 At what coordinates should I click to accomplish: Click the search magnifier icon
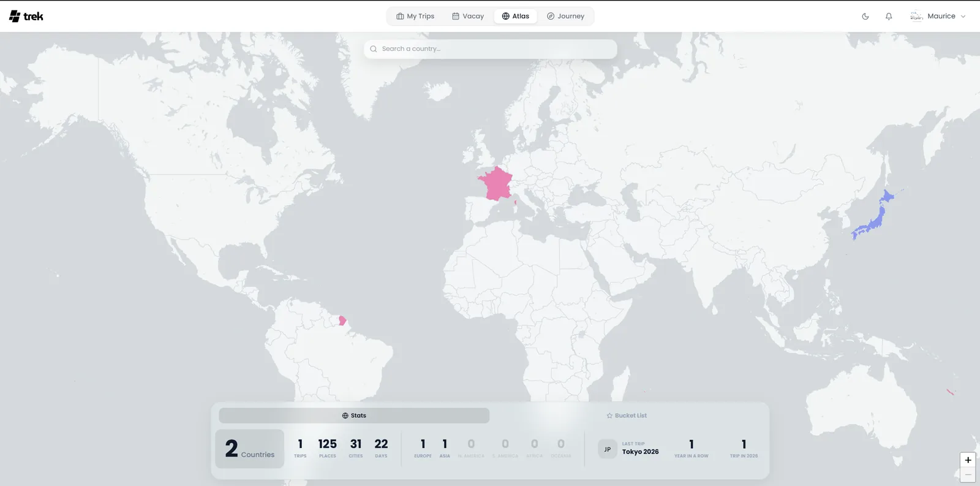pos(374,49)
